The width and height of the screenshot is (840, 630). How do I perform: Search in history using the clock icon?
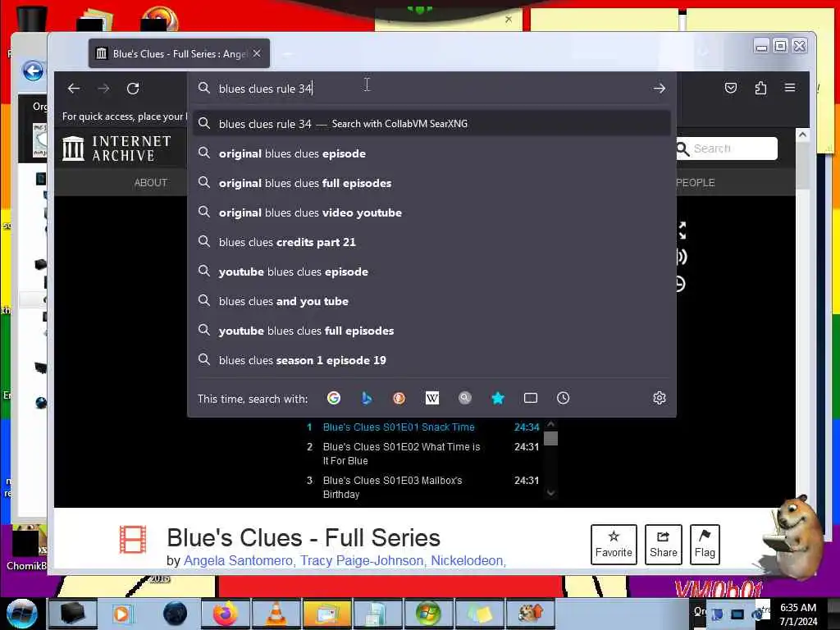click(x=563, y=398)
